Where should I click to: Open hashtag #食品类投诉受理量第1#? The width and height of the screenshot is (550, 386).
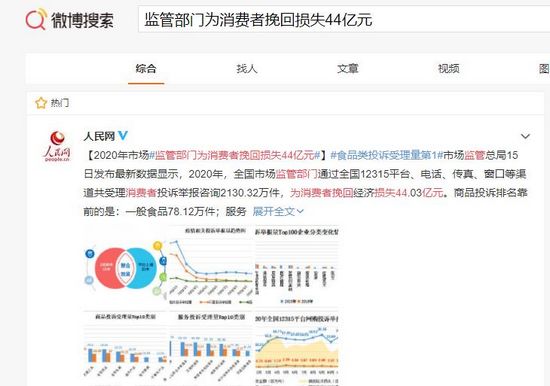click(387, 155)
